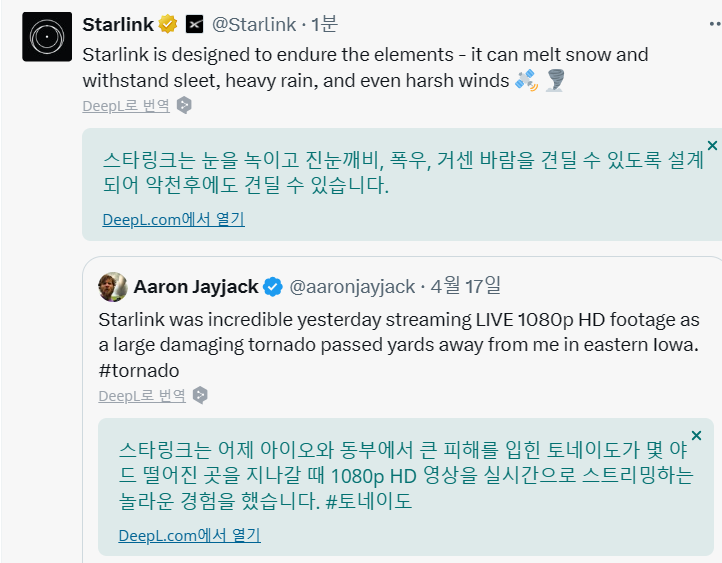722x563 pixels.
Task: Close the quoted tweet's DeepL translation box
Action: pyautogui.click(x=696, y=435)
